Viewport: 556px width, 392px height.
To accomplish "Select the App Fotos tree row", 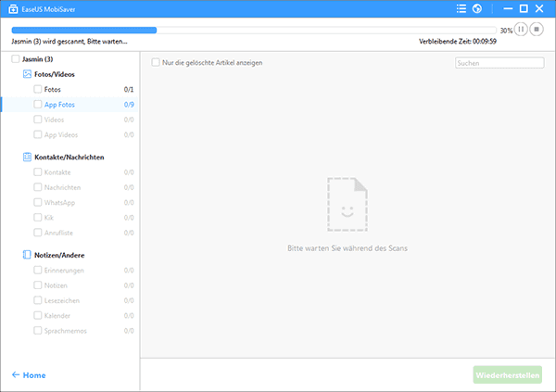I will pyautogui.click(x=69, y=105).
